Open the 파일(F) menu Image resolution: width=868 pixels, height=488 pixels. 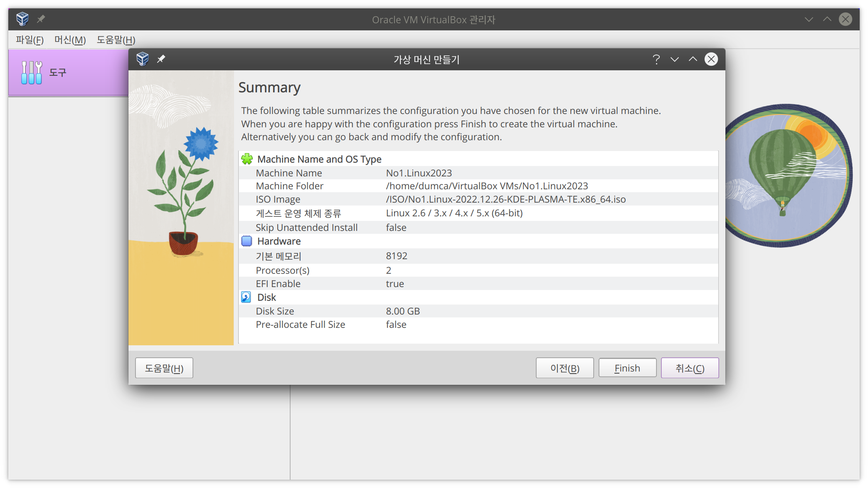30,40
